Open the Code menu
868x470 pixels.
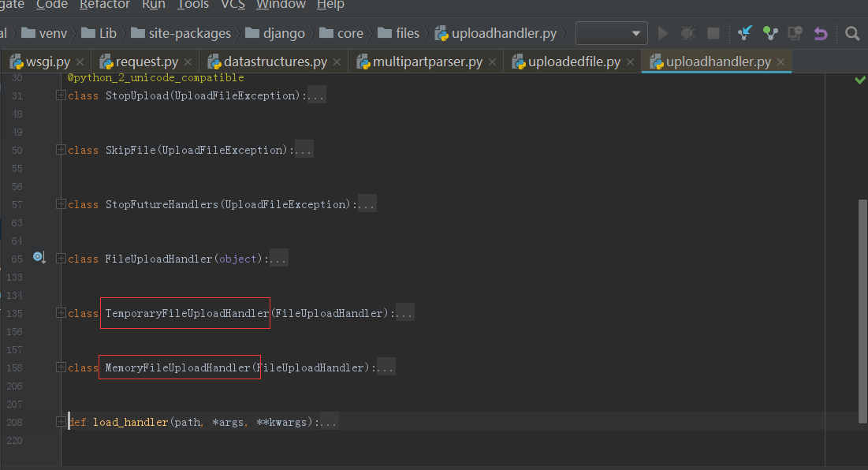click(51, 5)
